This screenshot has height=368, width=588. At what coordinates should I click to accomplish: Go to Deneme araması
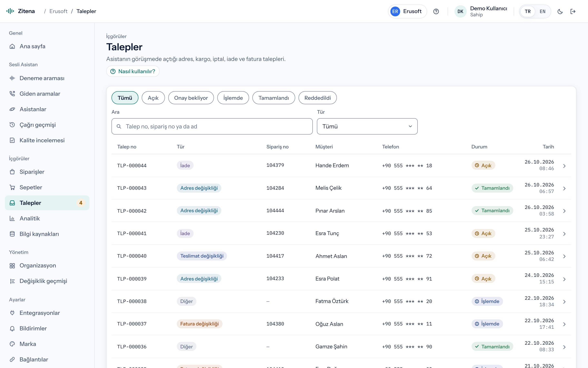[x=47, y=78]
